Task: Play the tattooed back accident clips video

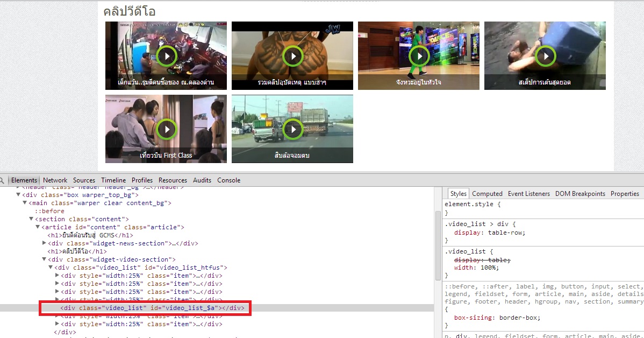Action: pyautogui.click(x=293, y=57)
